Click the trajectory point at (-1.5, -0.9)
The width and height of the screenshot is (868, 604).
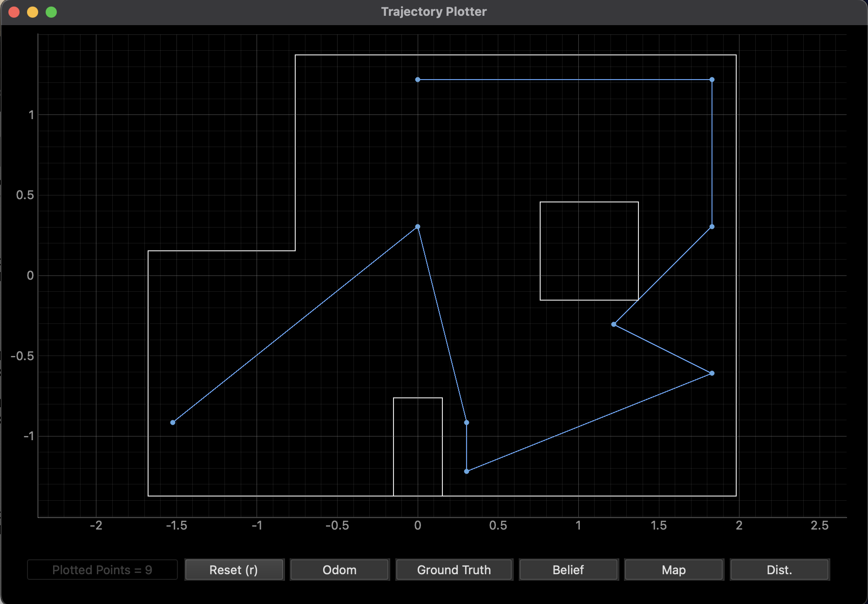tap(173, 423)
